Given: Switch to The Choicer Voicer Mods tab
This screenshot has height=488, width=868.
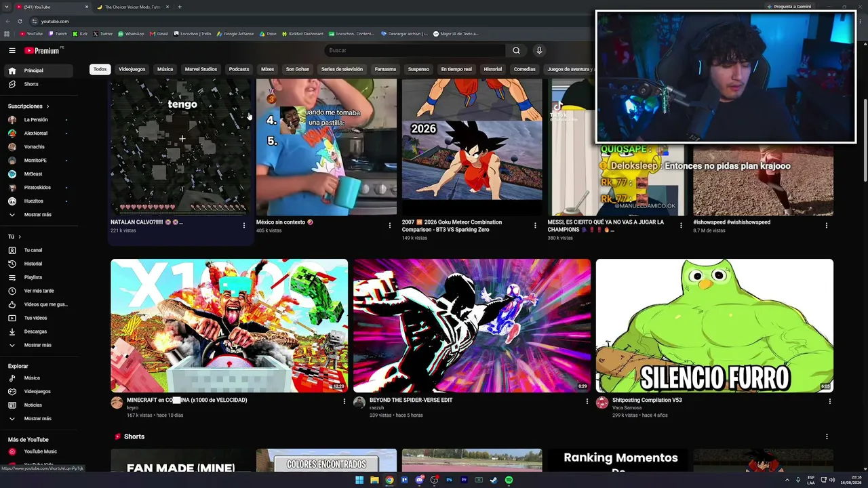Looking at the screenshot, I should pyautogui.click(x=132, y=7).
